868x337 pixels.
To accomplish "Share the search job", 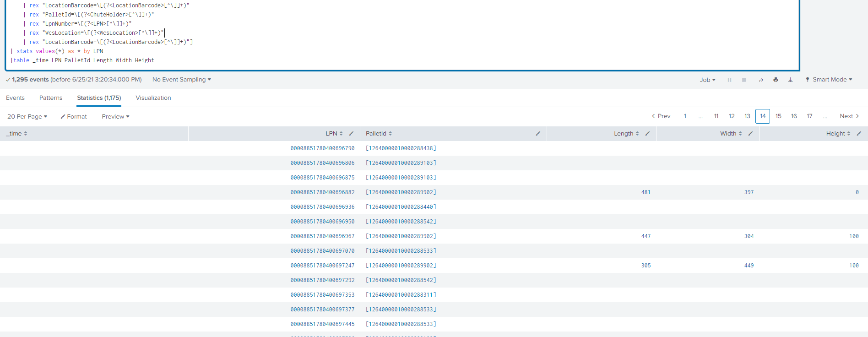I will click(x=761, y=80).
